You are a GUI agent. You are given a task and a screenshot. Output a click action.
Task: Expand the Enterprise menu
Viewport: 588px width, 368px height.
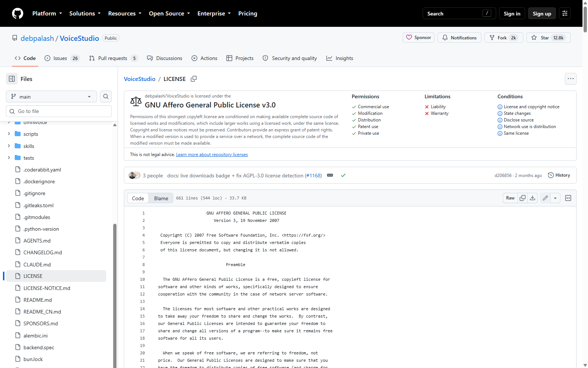tap(214, 14)
